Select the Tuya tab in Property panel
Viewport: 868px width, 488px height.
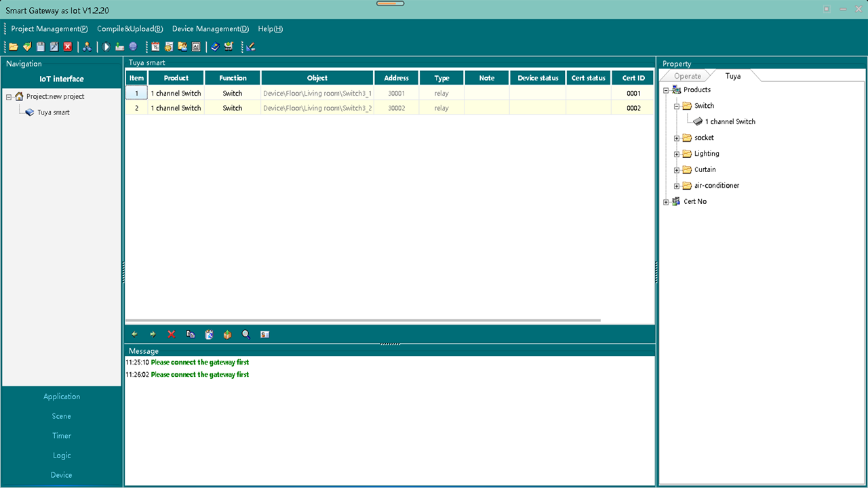coord(733,76)
